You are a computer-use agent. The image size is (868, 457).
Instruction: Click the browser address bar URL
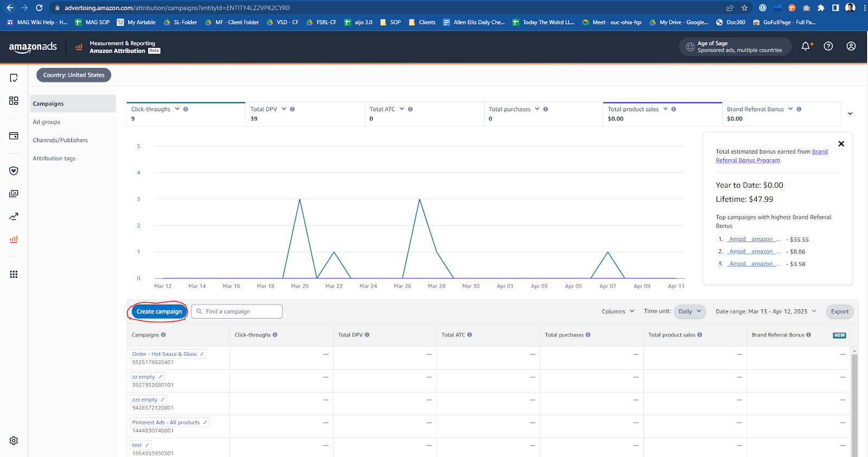[177, 8]
